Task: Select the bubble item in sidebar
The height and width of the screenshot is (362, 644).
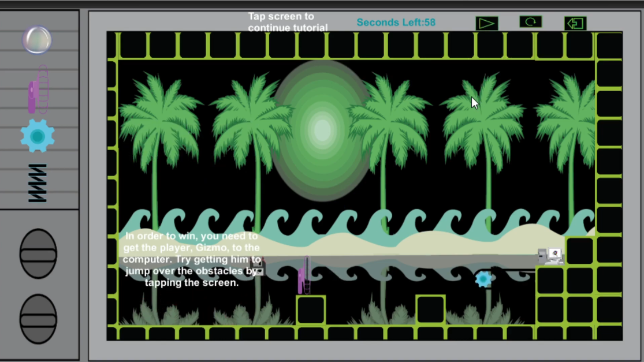Action: [x=37, y=40]
